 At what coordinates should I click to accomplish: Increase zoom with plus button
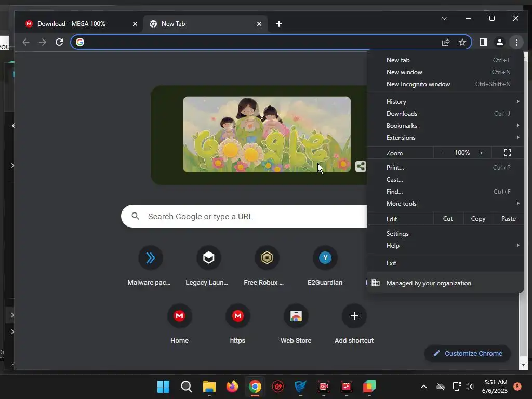[x=481, y=153]
